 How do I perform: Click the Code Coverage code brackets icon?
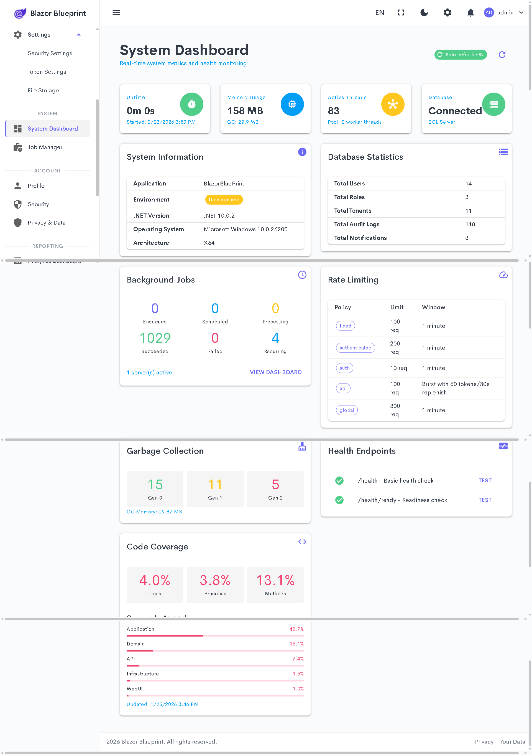302,542
